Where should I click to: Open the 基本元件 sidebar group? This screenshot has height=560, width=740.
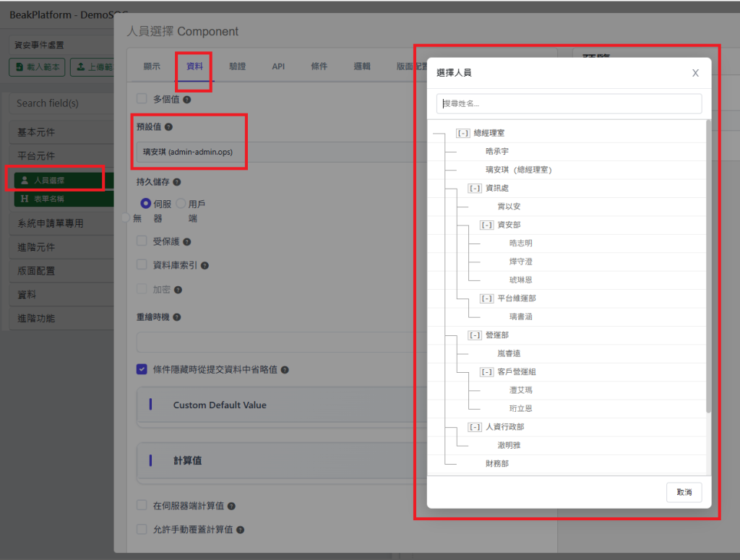pyautogui.click(x=61, y=132)
